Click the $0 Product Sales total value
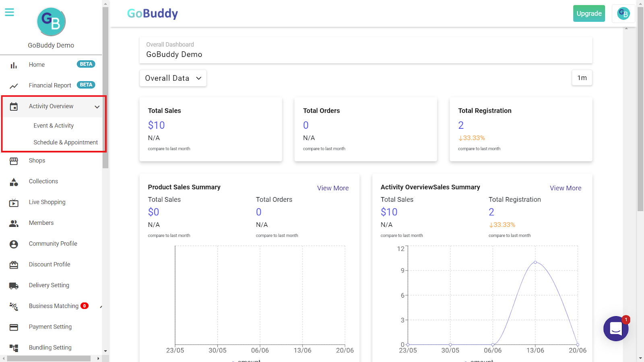Image resolution: width=644 pixels, height=362 pixels. [153, 212]
